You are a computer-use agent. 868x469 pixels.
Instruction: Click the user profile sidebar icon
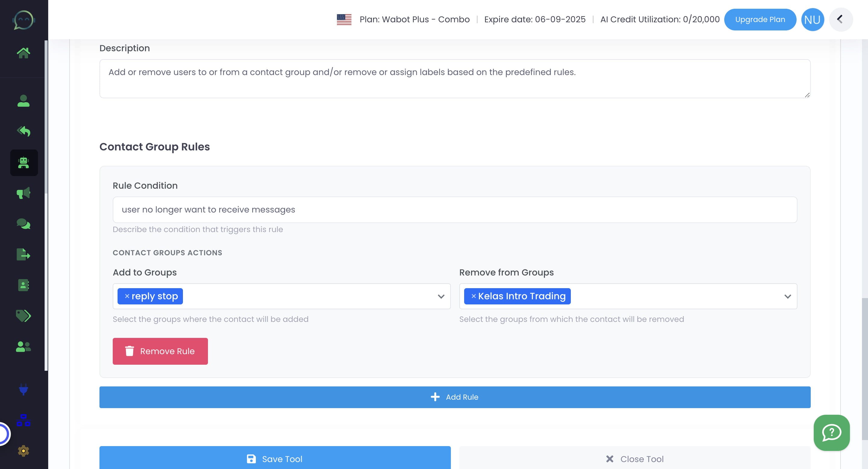(x=23, y=101)
